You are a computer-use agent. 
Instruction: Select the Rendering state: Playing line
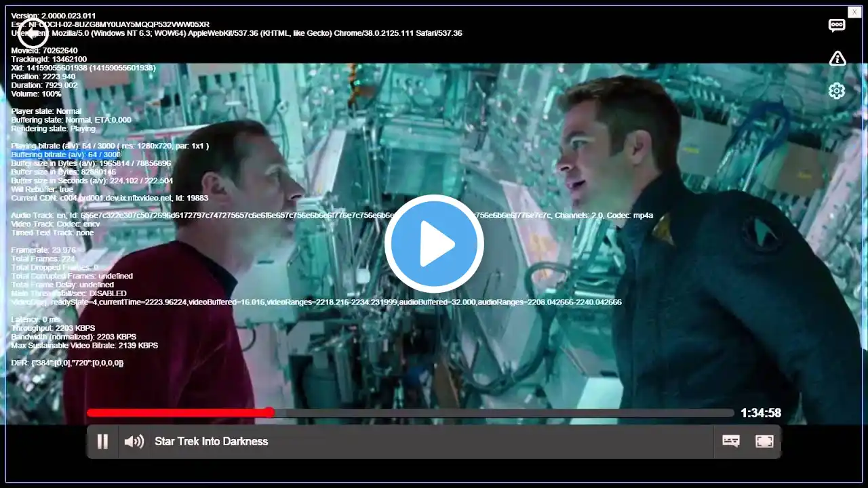[54, 129]
